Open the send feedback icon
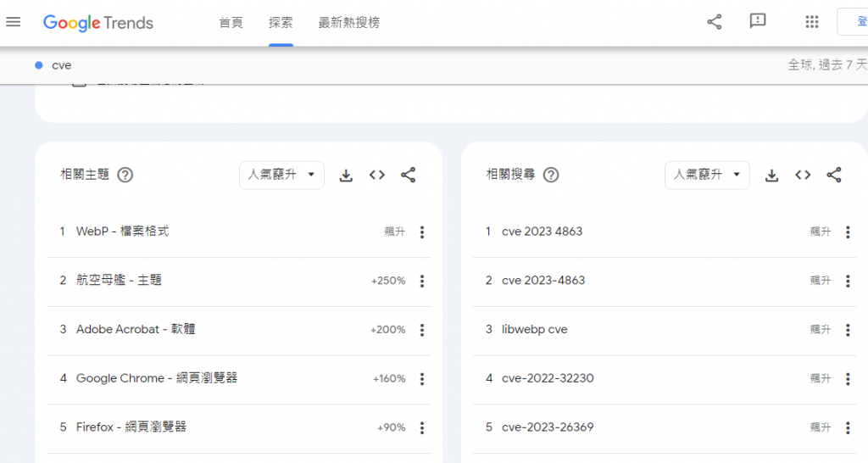Image resolution: width=868 pixels, height=463 pixels. coord(757,21)
